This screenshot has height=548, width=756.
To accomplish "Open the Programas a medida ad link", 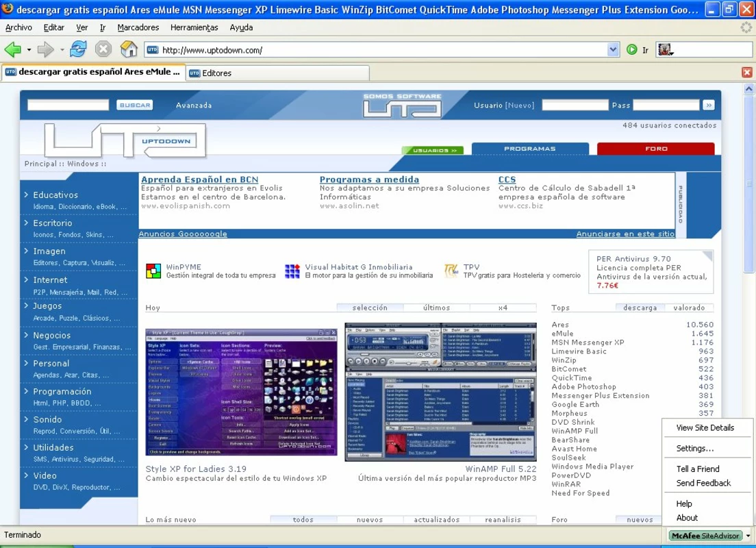I will click(x=369, y=179).
